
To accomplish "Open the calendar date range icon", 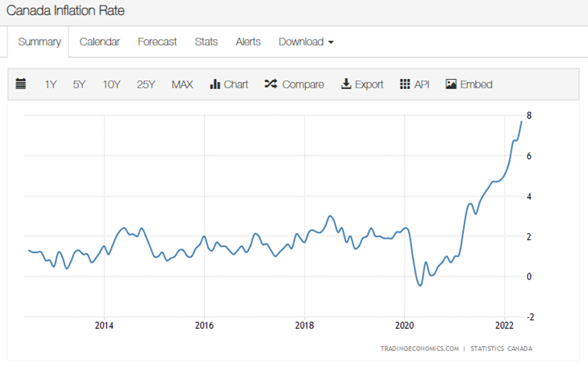I will tap(20, 84).
